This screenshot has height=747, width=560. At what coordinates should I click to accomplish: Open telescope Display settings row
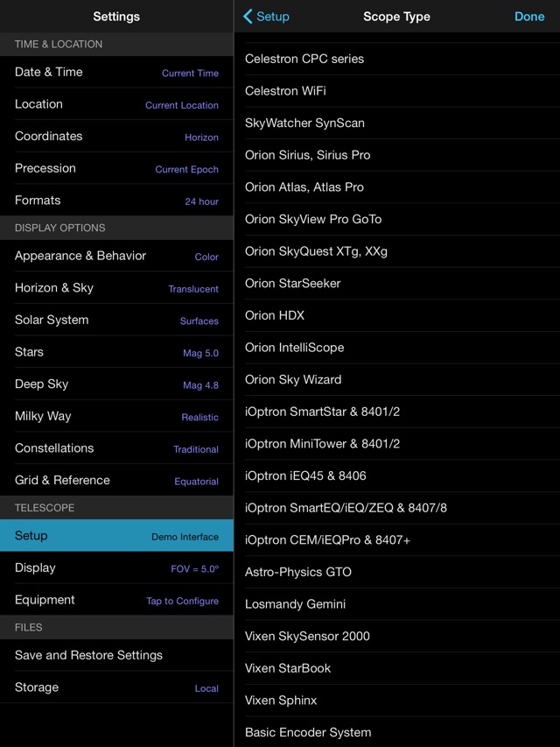click(116, 567)
